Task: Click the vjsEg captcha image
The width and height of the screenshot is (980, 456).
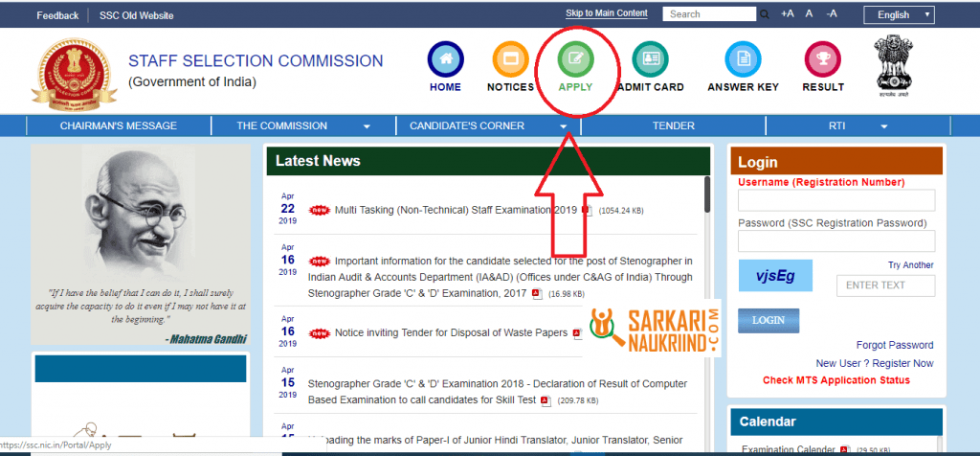Action: coord(775,276)
